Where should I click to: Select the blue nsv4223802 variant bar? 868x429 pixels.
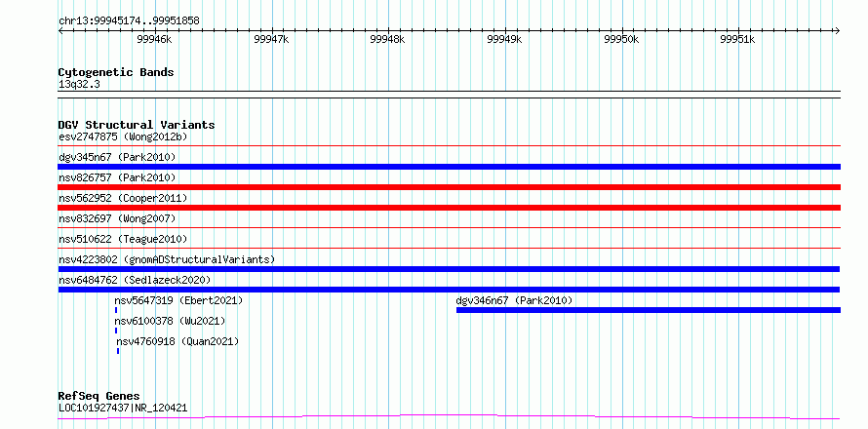point(449,269)
